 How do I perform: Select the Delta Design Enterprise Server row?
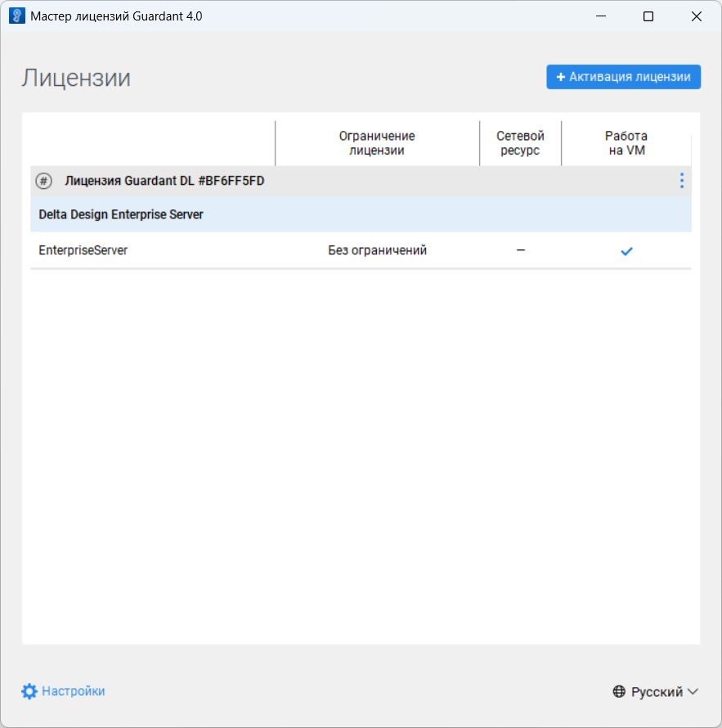coord(361,214)
